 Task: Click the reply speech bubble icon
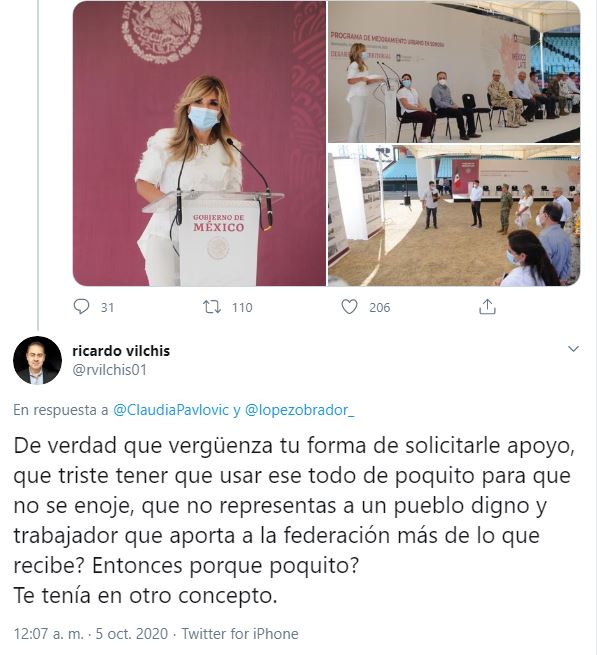point(81,307)
